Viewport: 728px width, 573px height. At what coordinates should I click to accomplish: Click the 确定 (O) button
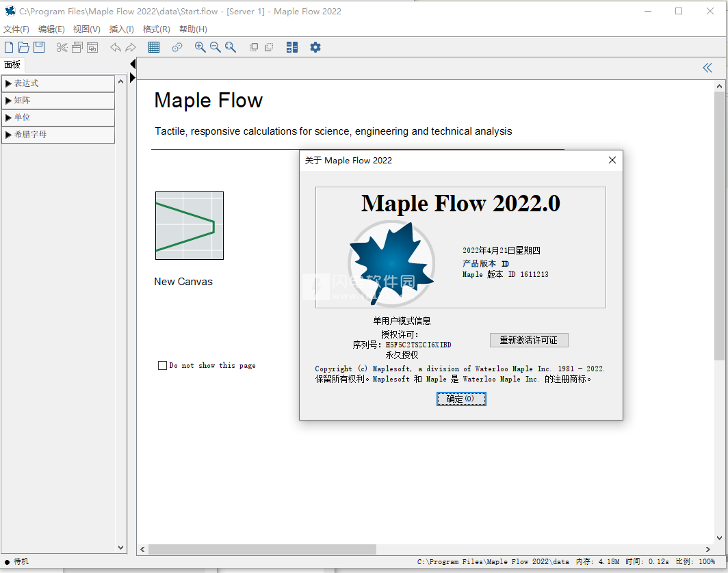[x=461, y=399]
